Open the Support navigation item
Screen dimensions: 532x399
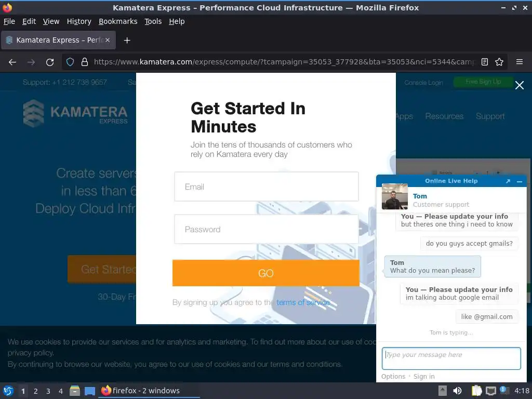coord(490,116)
